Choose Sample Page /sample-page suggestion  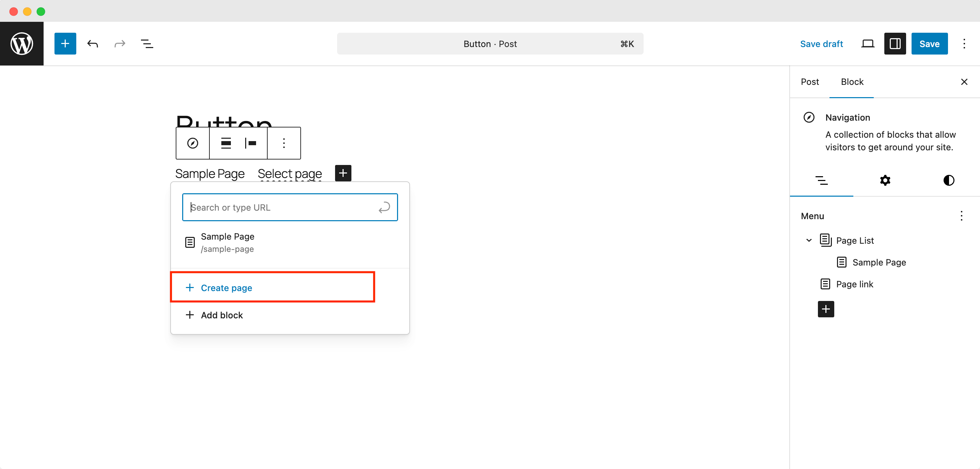coord(290,242)
